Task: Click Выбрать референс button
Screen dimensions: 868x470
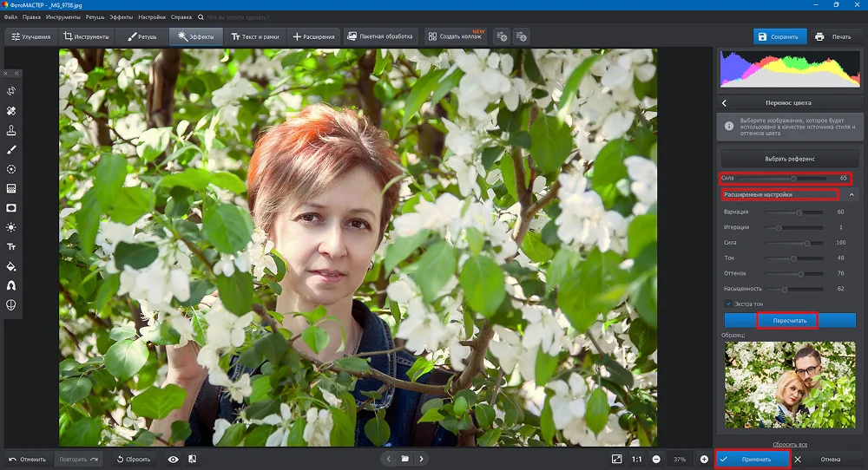Action: [789, 159]
